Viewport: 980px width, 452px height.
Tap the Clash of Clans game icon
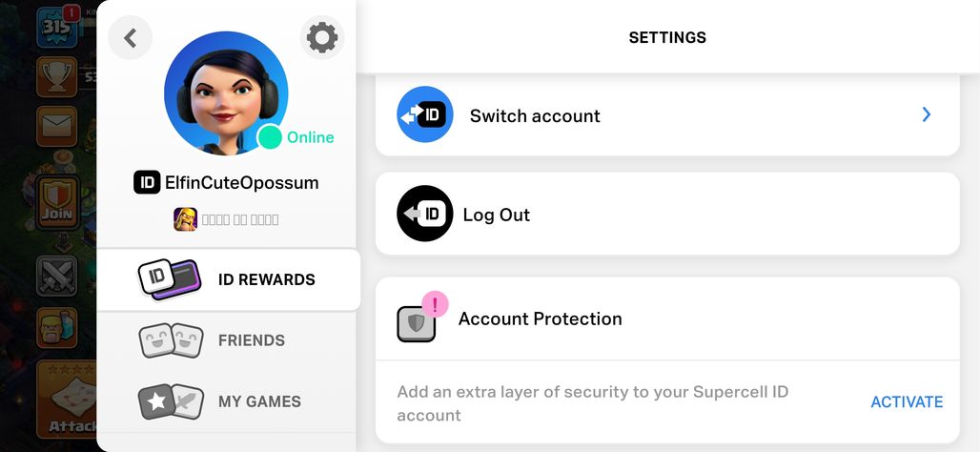[x=185, y=219]
